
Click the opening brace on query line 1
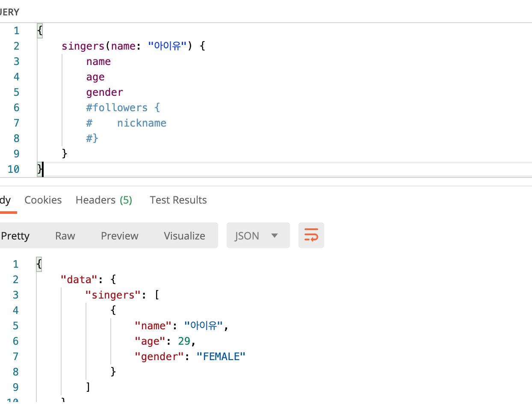point(40,30)
